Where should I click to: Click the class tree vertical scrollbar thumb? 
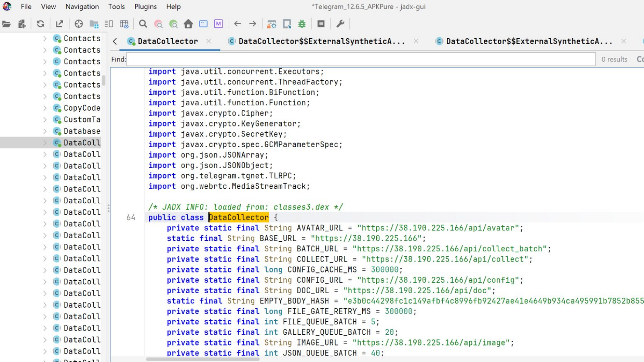tap(103, 80)
